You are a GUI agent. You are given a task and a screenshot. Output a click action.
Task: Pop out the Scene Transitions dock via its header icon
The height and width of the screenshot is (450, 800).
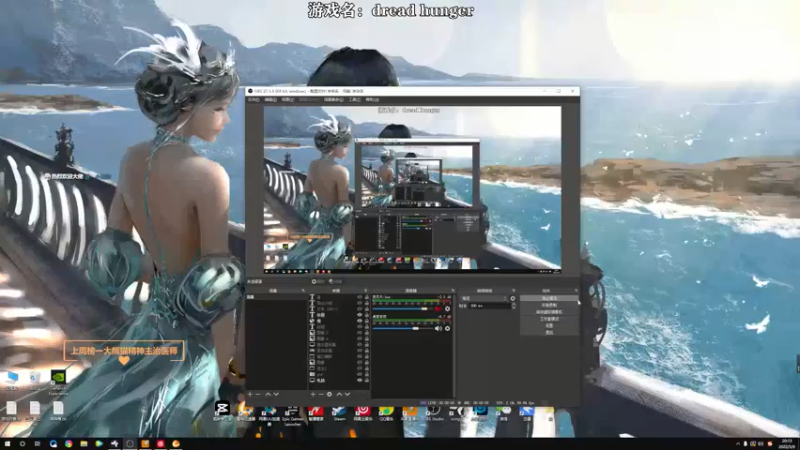pyautogui.click(x=514, y=291)
